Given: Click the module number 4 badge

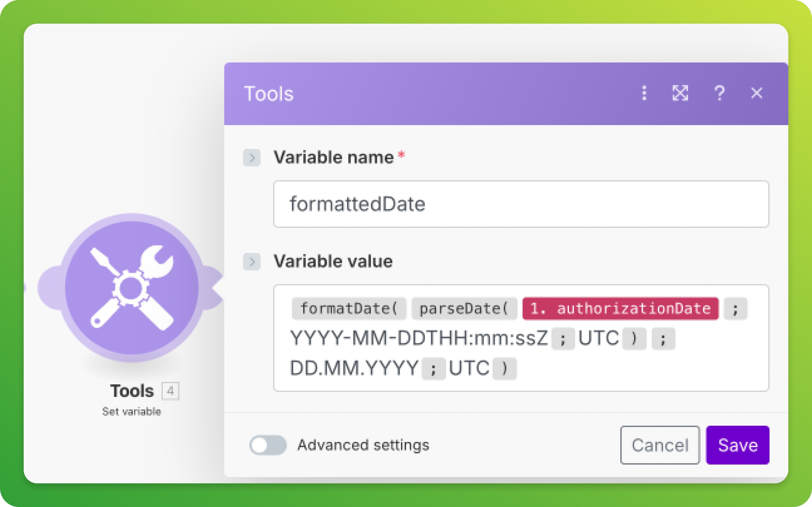Looking at the screenshot, I should [x=170, y=391].
